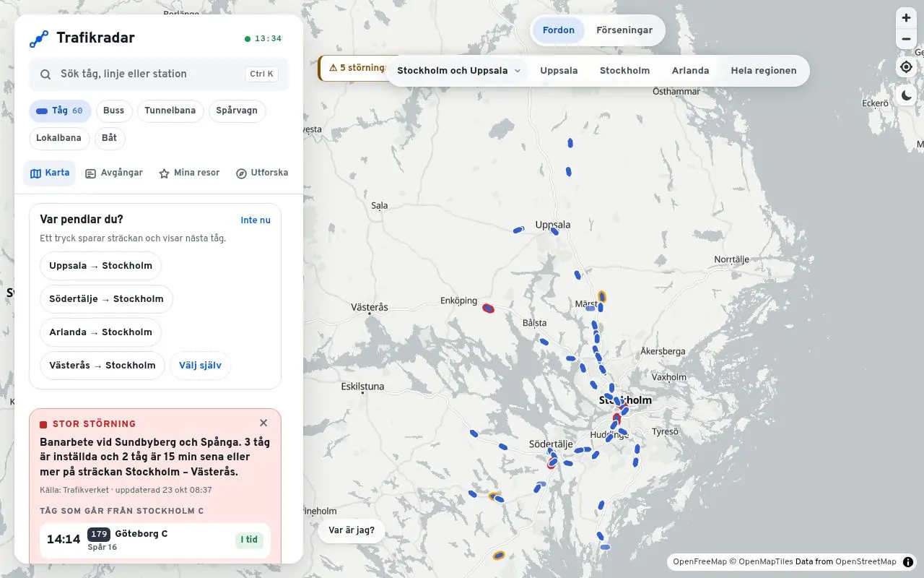Toggle the Buss filter chip
Screen dimensions: 924x578
pos(113,111)
